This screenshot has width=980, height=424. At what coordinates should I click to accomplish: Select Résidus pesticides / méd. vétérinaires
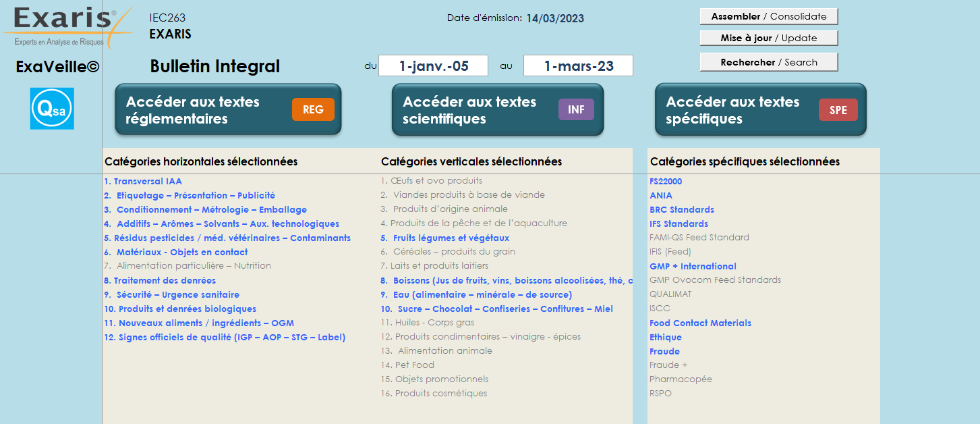click(x=227, y=238)
